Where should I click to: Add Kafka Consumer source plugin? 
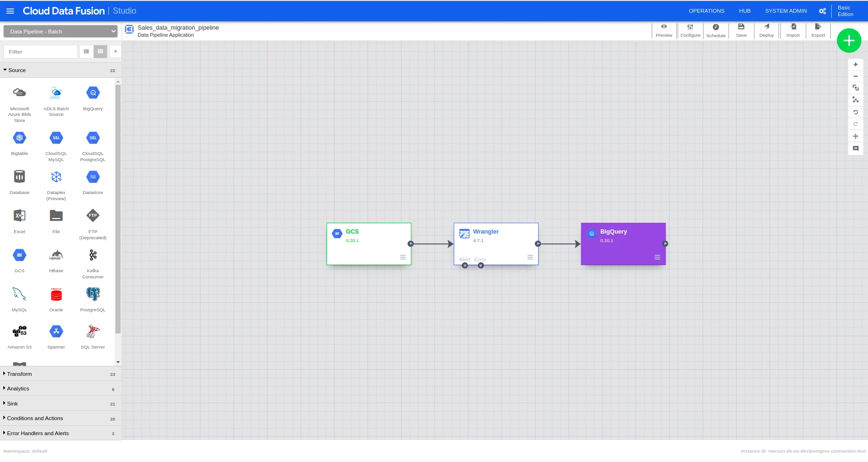click(x=93, y=264)
